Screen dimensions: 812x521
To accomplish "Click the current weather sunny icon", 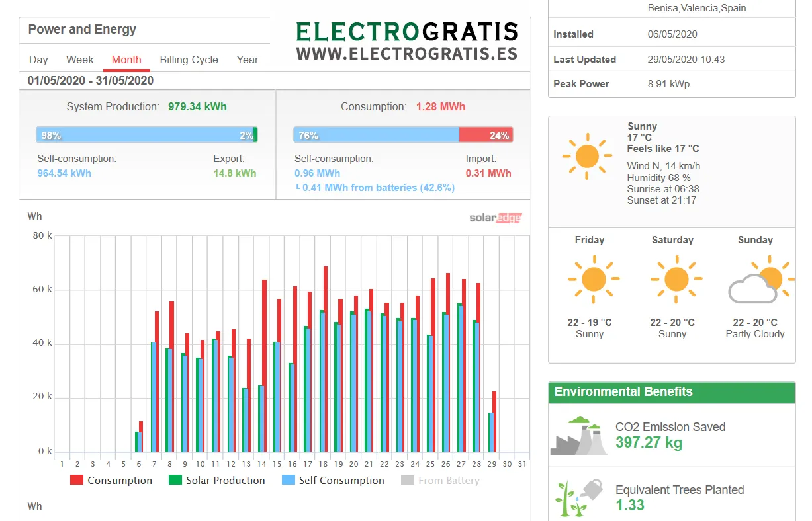I will point(586,157).
